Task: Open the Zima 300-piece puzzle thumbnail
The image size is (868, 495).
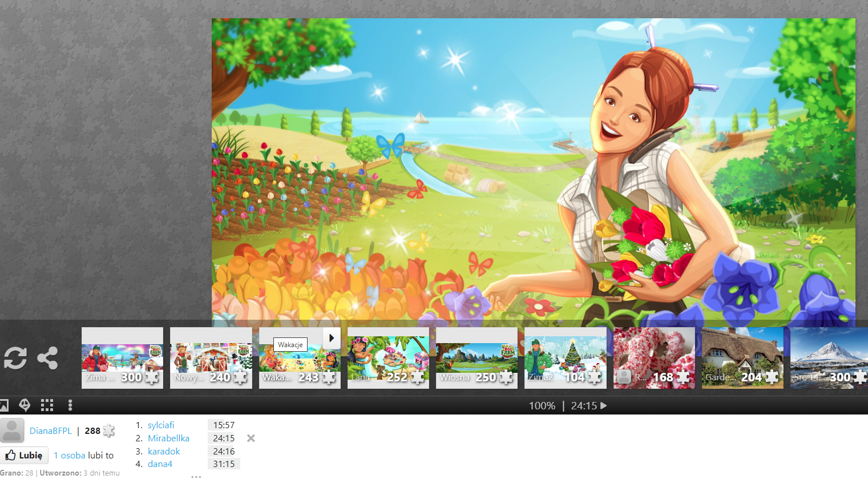Action: click(122, 358)
